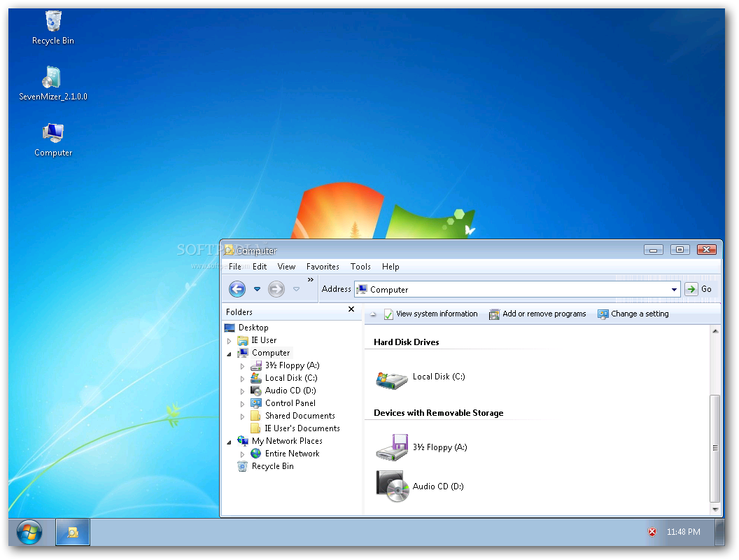The width and height of the screenshot is (739, 560).
Task: Click the scrollbar up arrow
Action: click(x=715, y=331)
